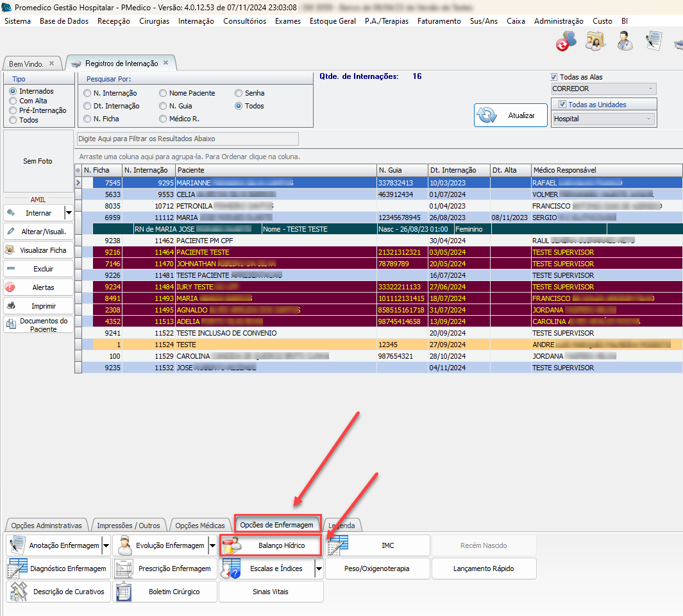Open Descrição de Curativos icon button
The width and height of the screenshot is (683, 616).
point(17,592)
